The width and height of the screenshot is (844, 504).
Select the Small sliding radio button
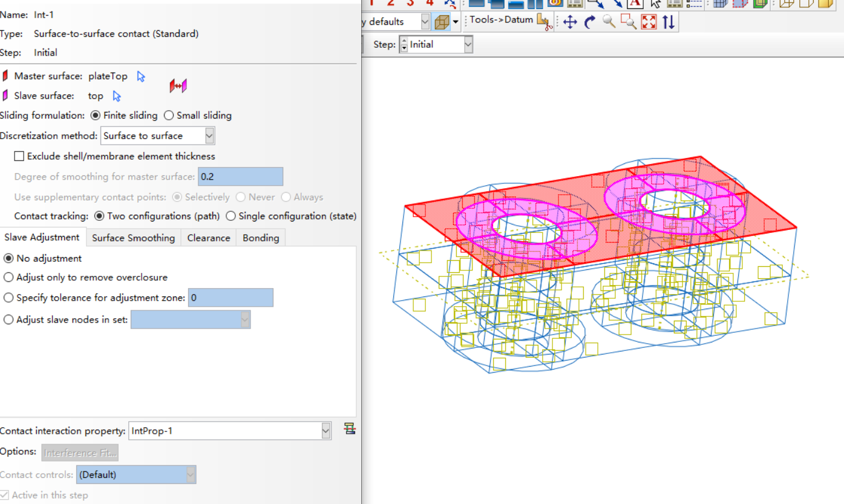click(x=169, y=116)
